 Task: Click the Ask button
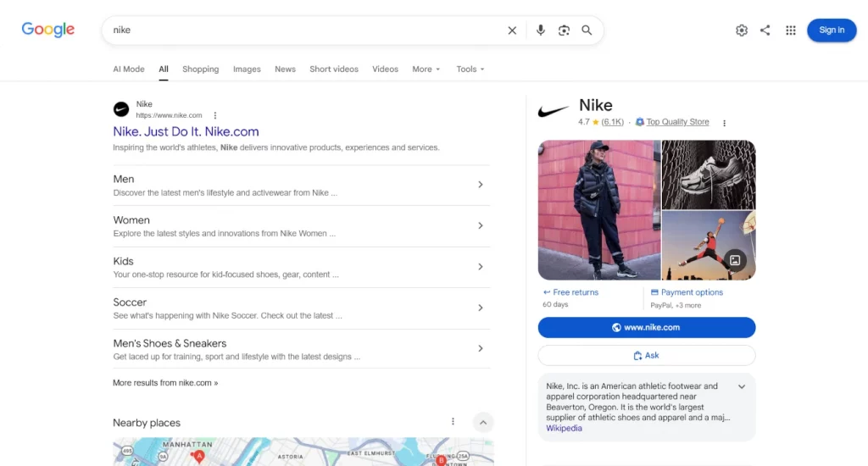647,355
